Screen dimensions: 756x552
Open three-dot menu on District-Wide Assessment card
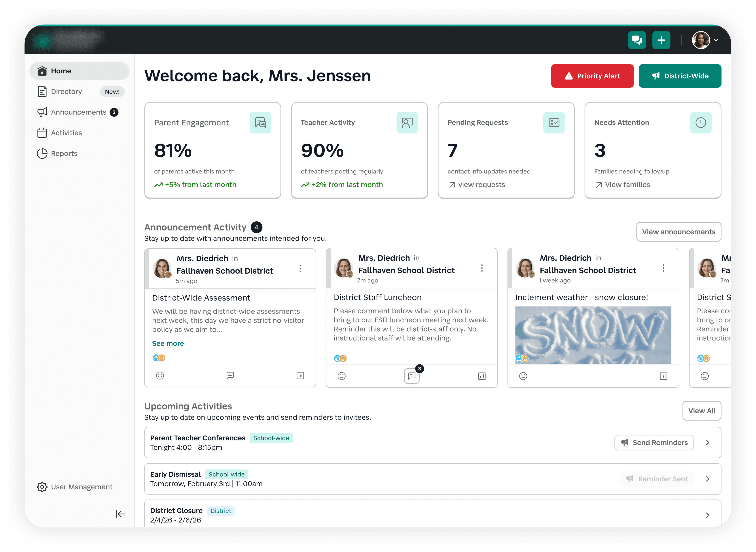point(300,269)
